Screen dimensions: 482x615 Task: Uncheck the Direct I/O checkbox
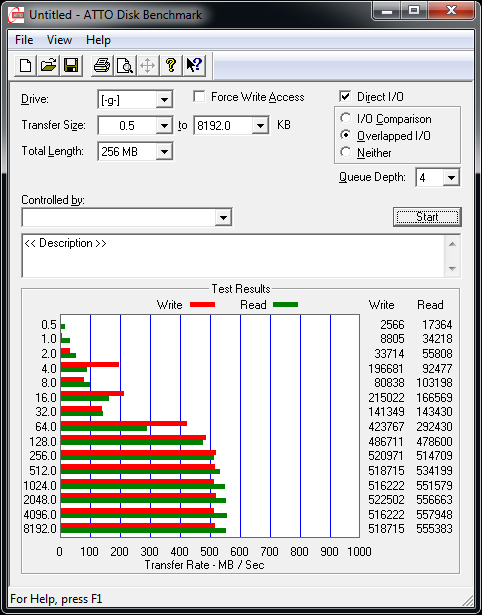point(345,96)
